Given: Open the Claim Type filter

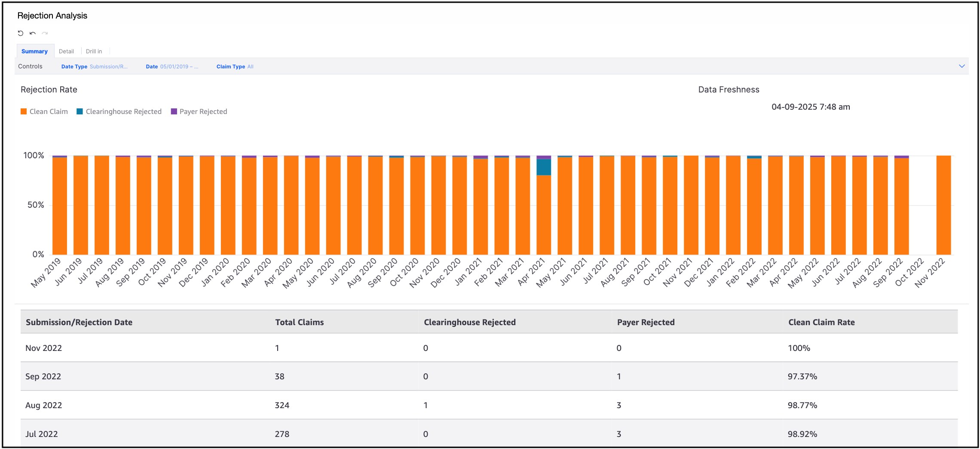Looking at the screenshot, I should pyautogui.click(x=235, y=67).
